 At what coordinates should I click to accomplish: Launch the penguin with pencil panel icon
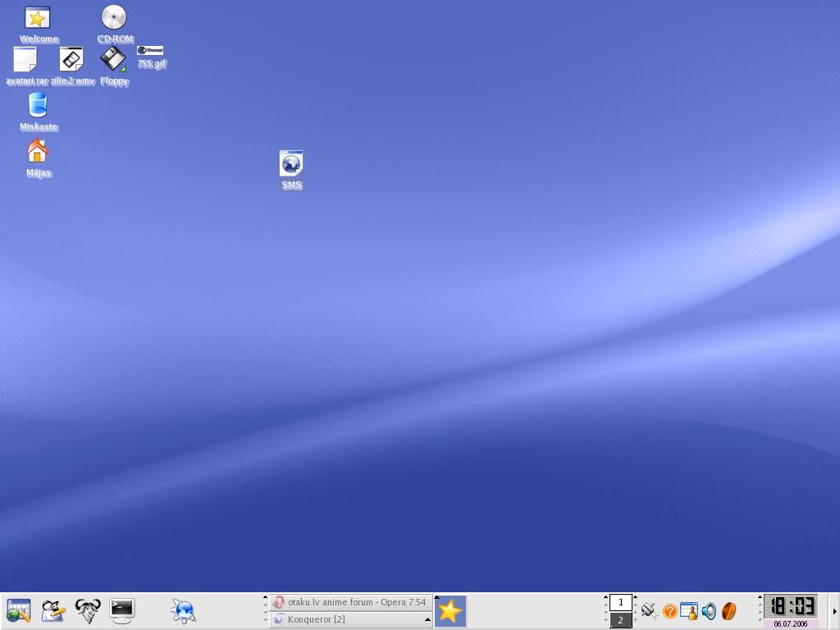[53, 610]
